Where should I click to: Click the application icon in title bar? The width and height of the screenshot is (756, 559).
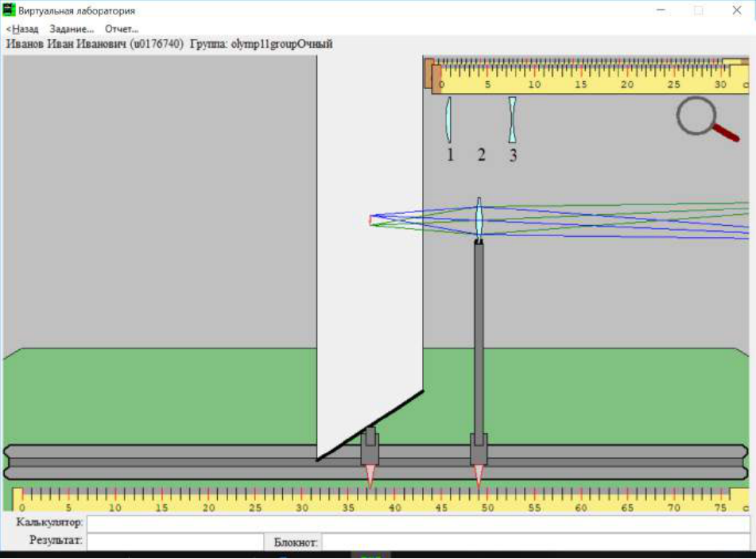pos(9,10)
